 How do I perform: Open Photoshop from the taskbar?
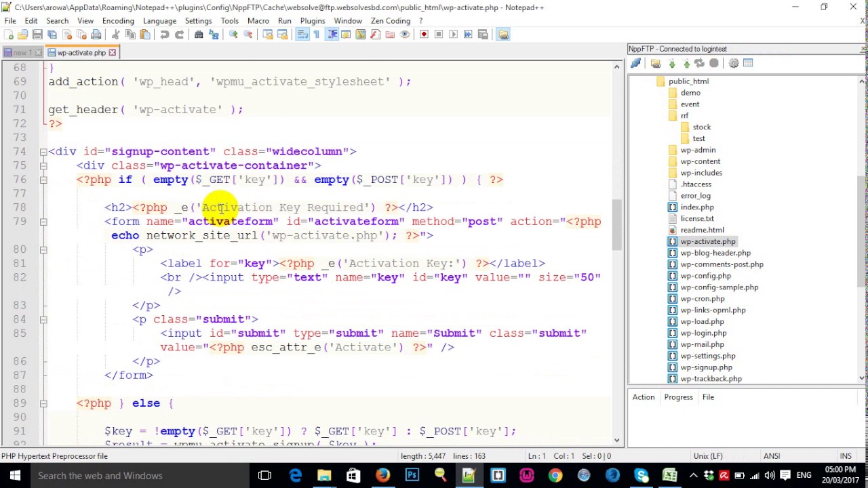click(x=412, y=476)
